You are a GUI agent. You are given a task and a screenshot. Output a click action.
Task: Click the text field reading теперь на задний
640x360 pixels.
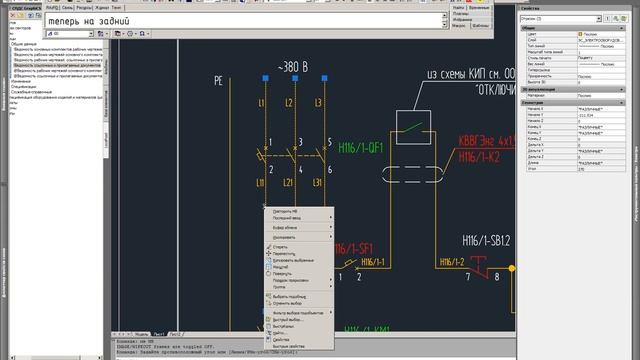(x=244, y=21)
